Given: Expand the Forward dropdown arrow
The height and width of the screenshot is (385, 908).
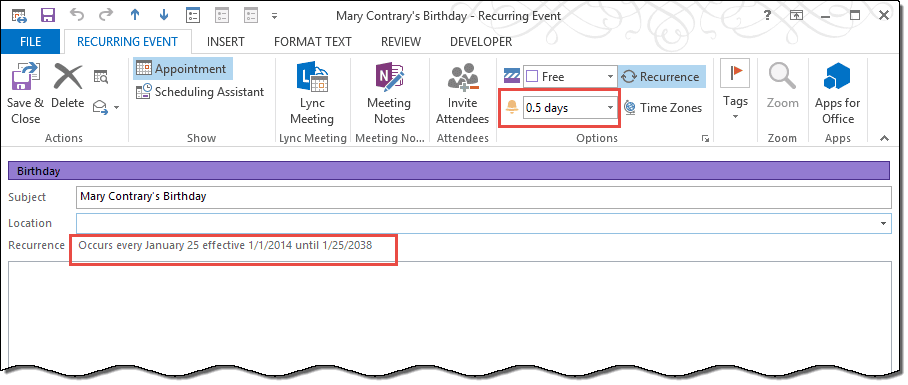Looking at the screenshot, I should tap(116, 108).
